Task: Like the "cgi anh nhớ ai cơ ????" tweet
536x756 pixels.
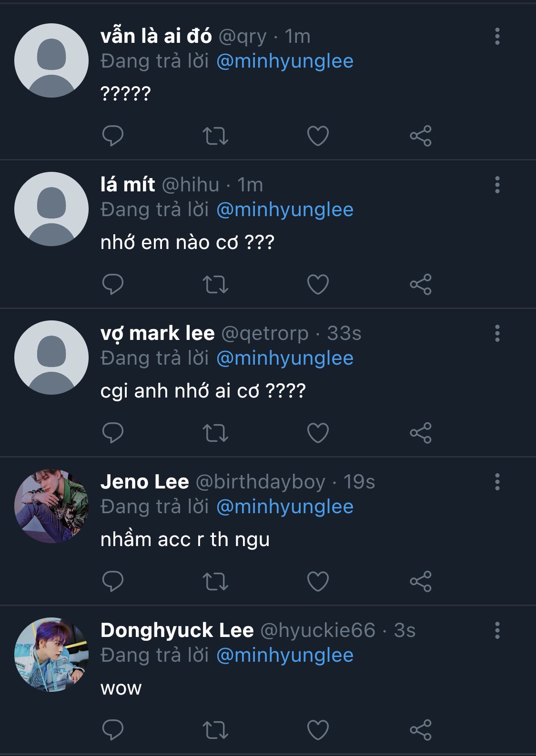Action: [318, 433]
